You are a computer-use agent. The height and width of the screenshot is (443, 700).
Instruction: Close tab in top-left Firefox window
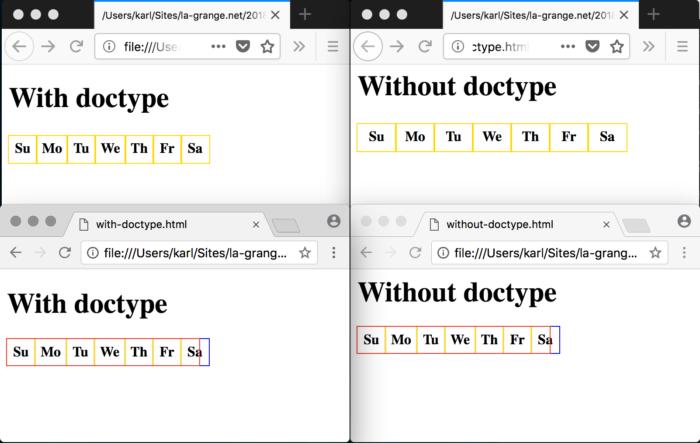click(x=275, y=15)
